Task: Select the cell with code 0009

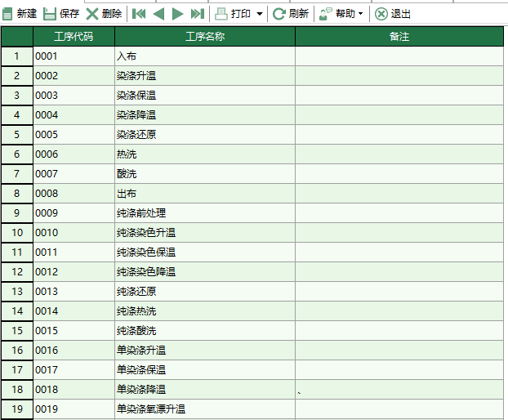Action: [74, 213]
